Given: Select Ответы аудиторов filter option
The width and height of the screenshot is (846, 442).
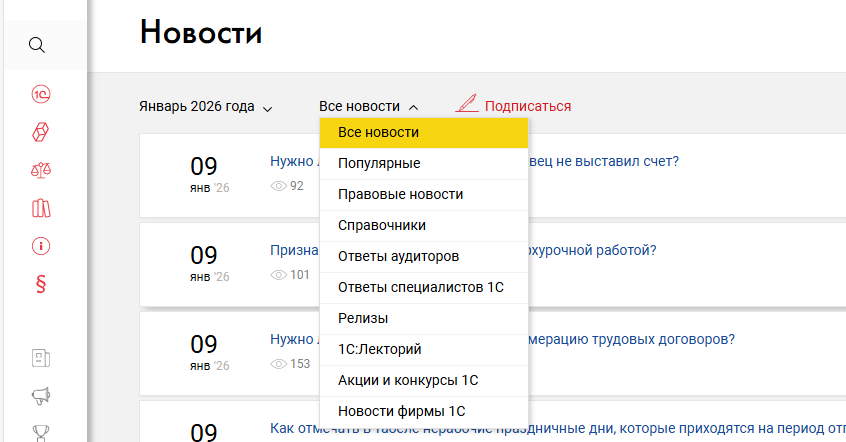Looking at the screenshot, I should click(x=398, y=256).
